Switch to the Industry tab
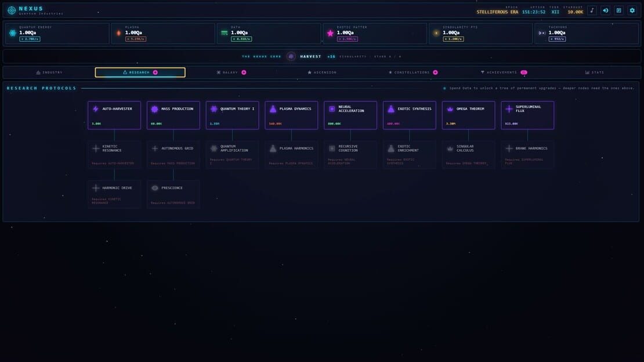Image resolution: width=644 pixels, height=362 pixels. pos(49,73)
